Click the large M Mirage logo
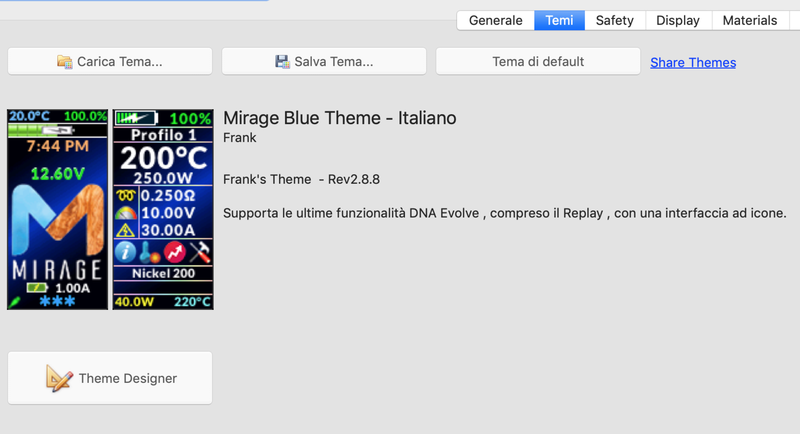Viewport: 800px width, 434px height. tap(58, 219)
